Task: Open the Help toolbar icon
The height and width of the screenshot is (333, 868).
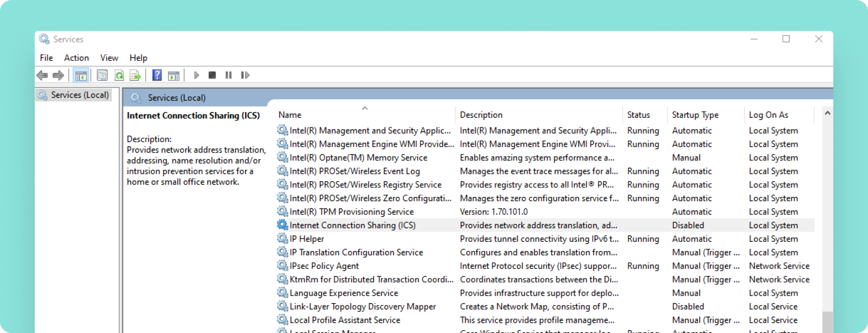Action: [157, 75]
